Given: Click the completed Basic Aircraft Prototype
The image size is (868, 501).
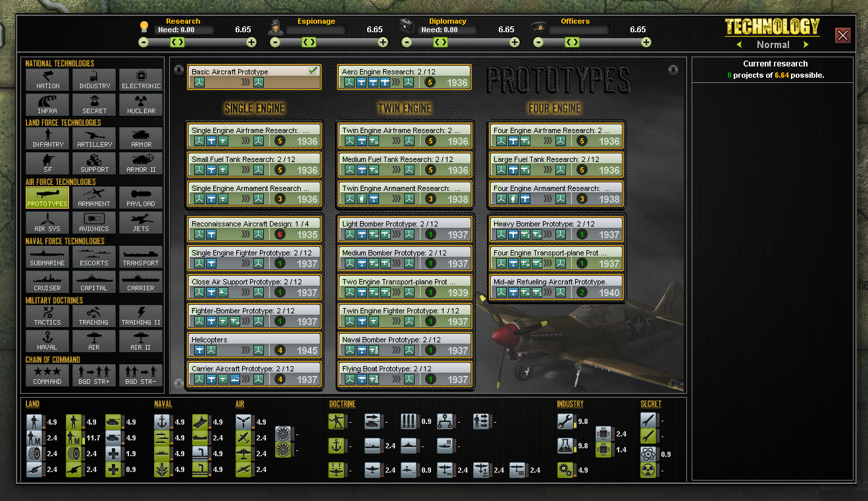Looking at the screenshot, I should tap(254, 77).
